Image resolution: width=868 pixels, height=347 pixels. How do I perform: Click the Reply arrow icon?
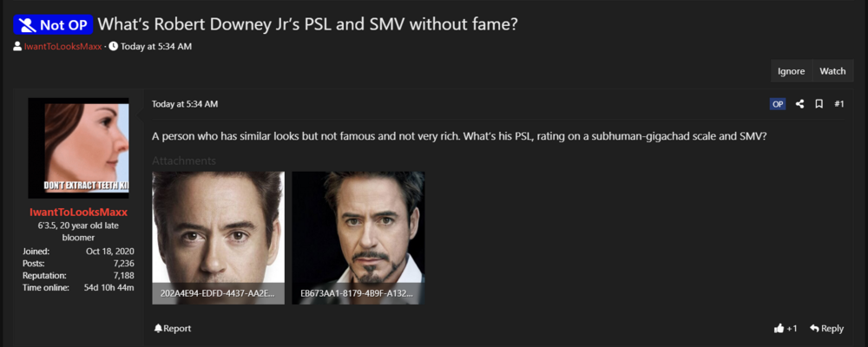814,329
